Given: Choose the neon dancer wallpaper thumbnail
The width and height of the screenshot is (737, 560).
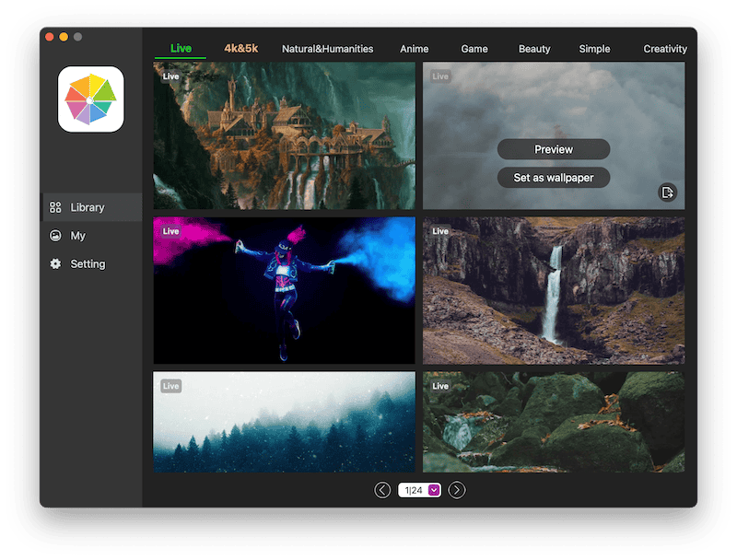Looking at the screenshot, I should click(284, 290).
